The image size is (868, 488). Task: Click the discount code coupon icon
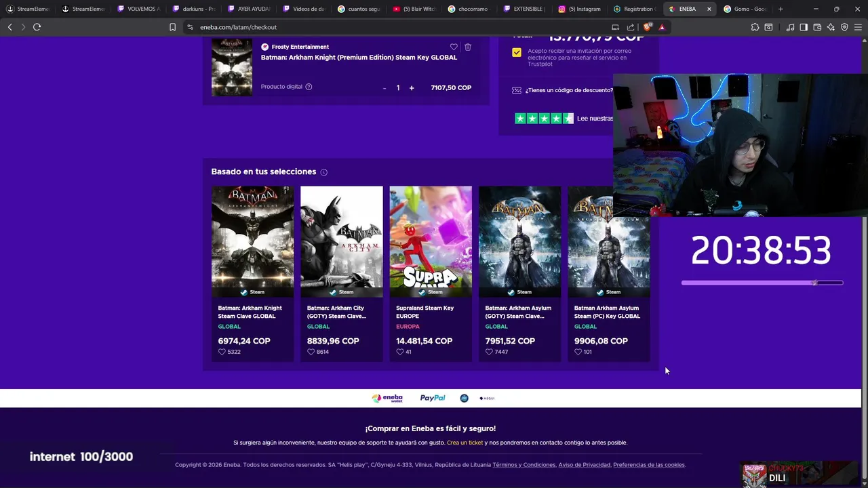pos(517,90)
